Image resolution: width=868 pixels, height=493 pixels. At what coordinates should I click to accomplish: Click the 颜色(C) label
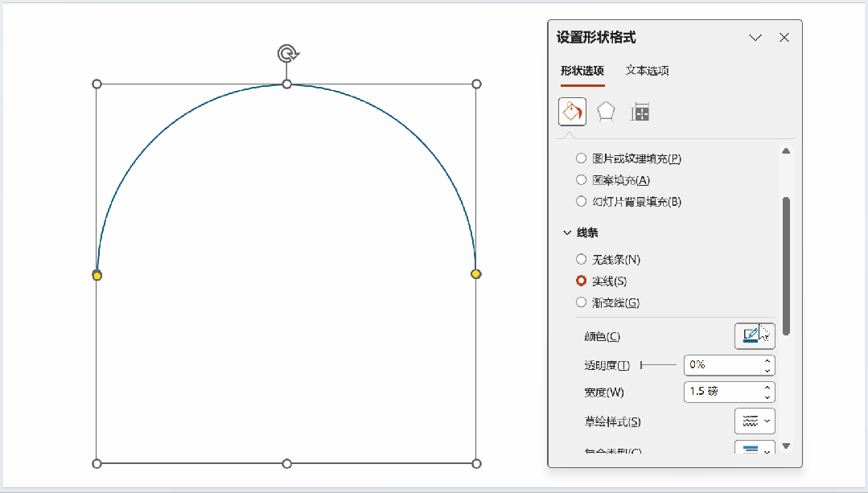[x=603, y=336]
